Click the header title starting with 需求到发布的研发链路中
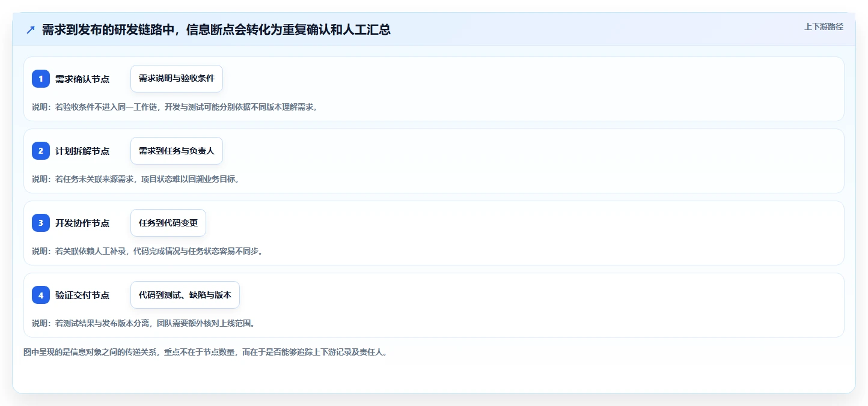This screenshot has width=868, height=406. pos(216,29)
